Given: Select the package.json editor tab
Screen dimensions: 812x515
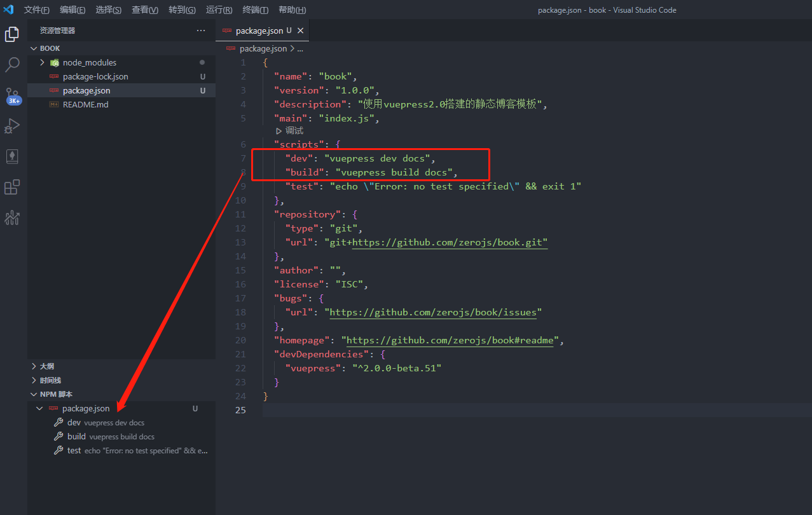Looking at the screenshot, I should pyautogui.click(x=263, y=31).
